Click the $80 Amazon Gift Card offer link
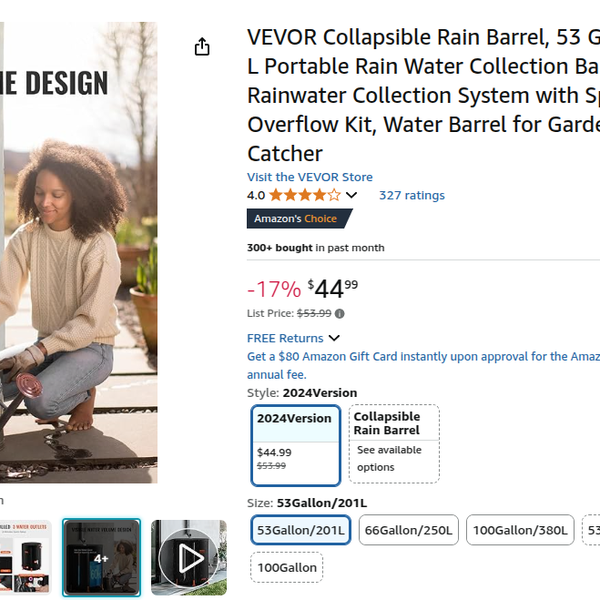The width and height of the screenshot is (600, 600). [422, 357]
